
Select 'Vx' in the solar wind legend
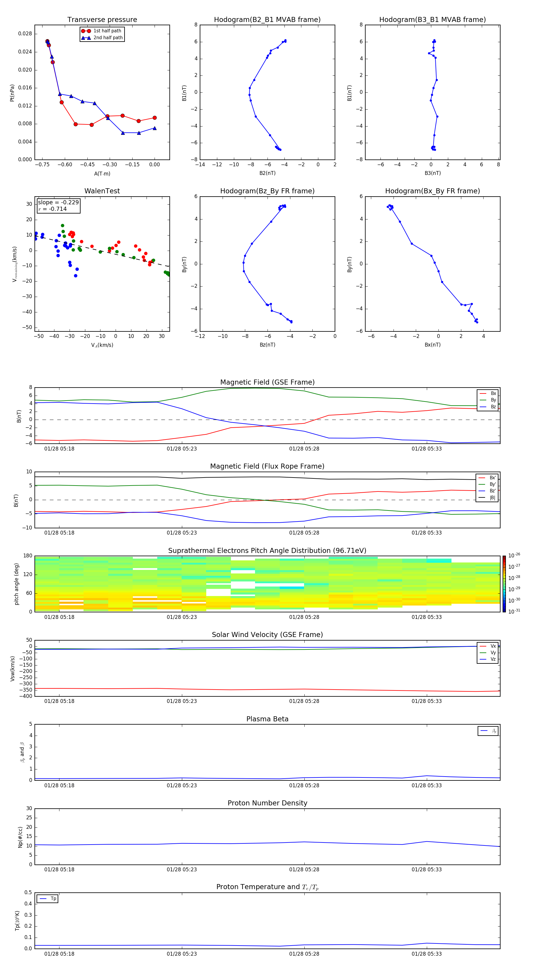point(488,647)
